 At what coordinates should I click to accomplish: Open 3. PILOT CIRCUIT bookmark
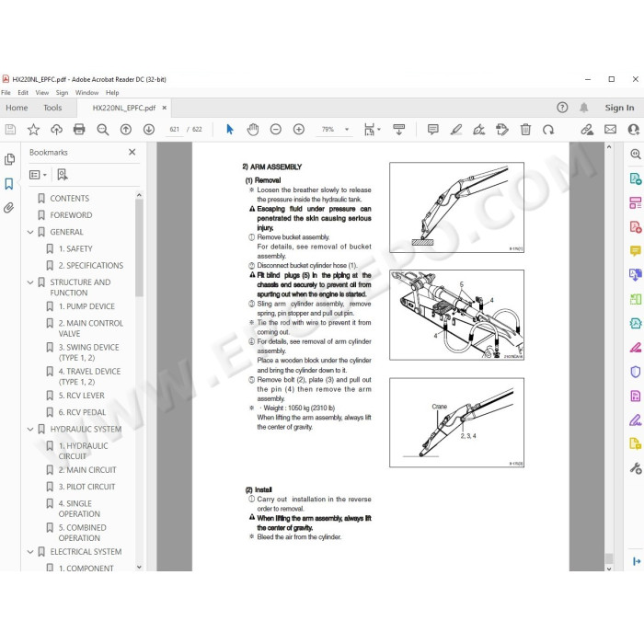pyautogui.click(x=86, y=487)
